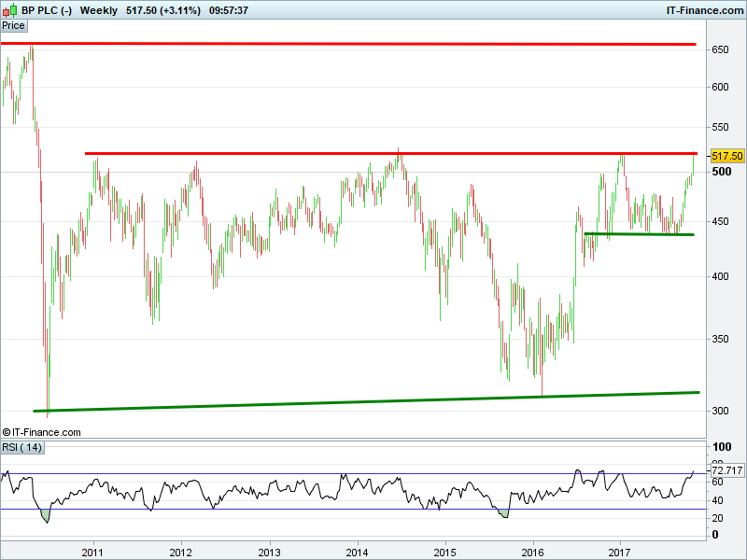
Task: Click the ©IT-Finance.com copyright text
Action: [41, 432]
